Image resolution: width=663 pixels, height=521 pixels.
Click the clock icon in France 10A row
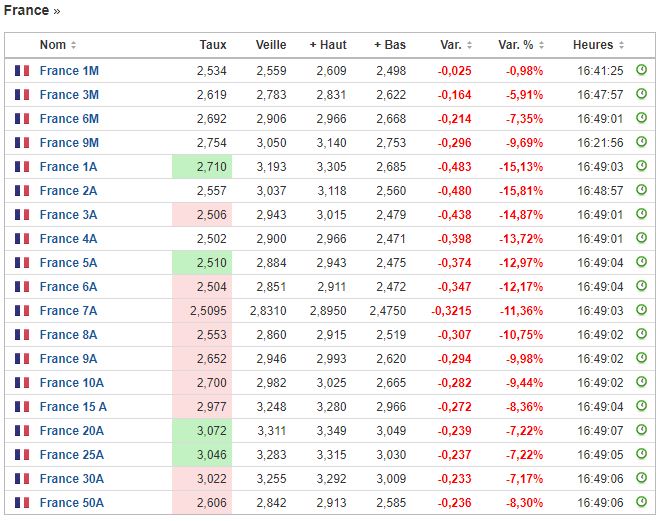click(x=641, y=383)
